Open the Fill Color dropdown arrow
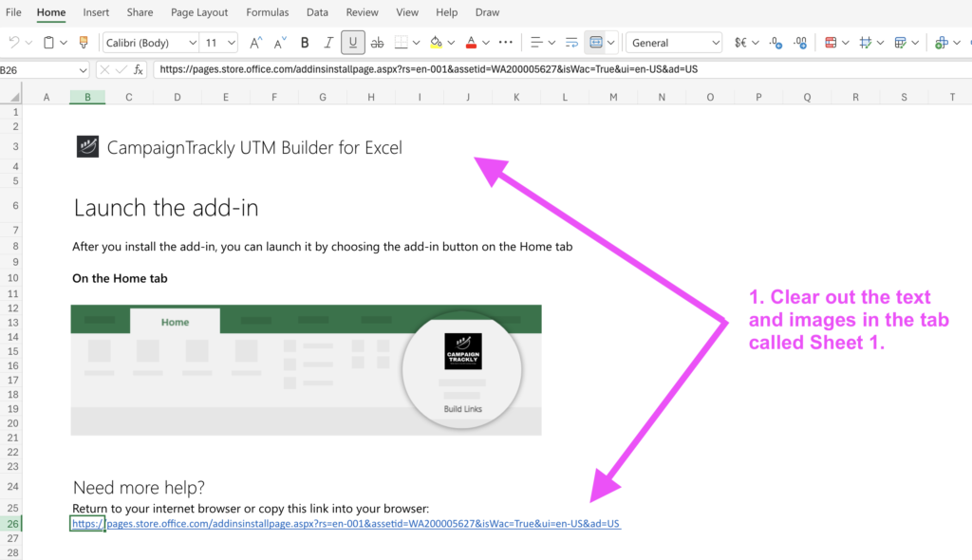The width and height of the screenshot is (972, 560). coord(451,43)
